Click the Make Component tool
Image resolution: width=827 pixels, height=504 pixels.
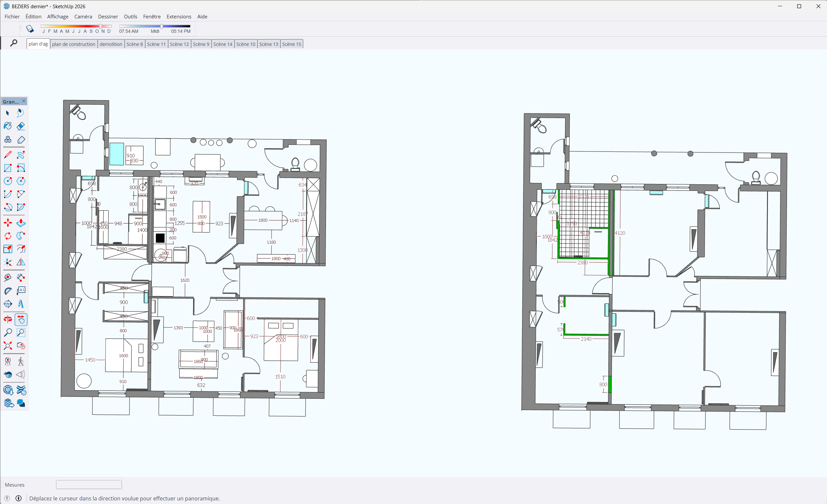click(8, 140)
